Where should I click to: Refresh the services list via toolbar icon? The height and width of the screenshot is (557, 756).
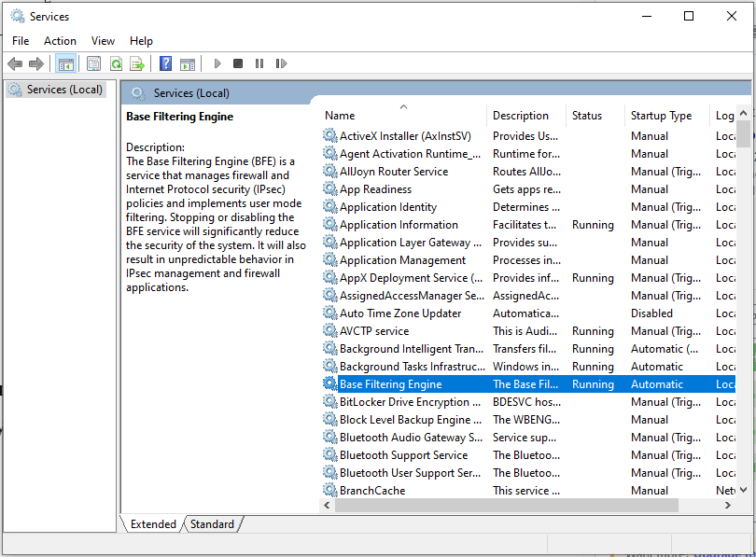click(116, 63)
